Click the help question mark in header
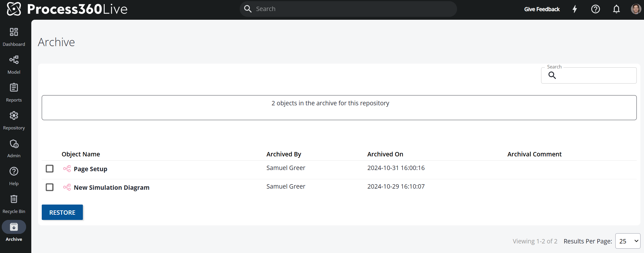644x253 pixels. click(x=595, y=9)
